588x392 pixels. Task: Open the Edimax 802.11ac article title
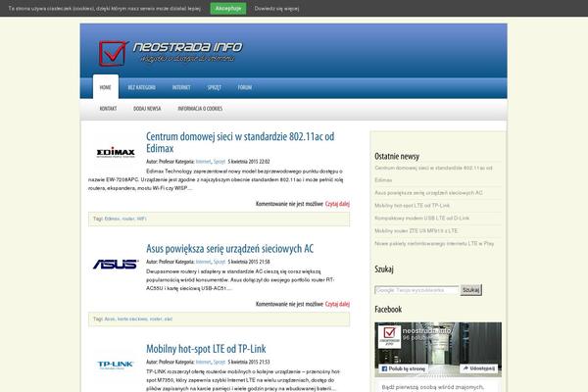point(240,142)
